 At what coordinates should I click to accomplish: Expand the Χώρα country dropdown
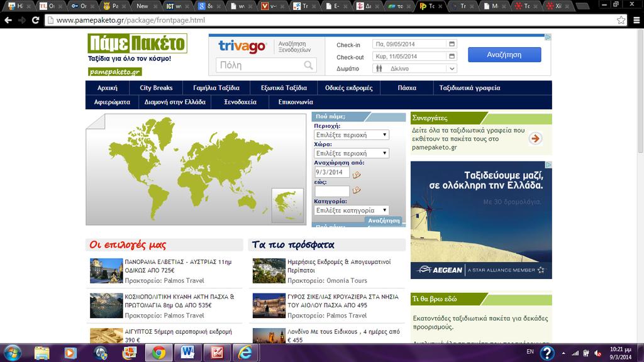coord(351,153)
